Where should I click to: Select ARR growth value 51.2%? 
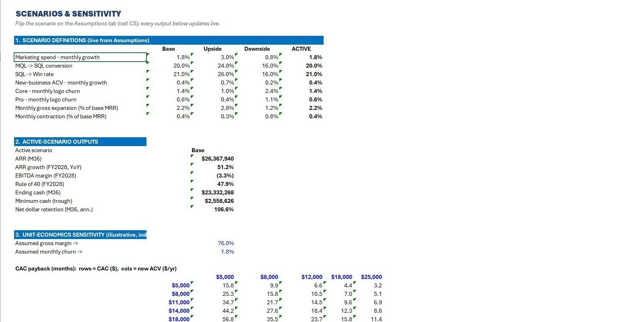pos(225,167)
